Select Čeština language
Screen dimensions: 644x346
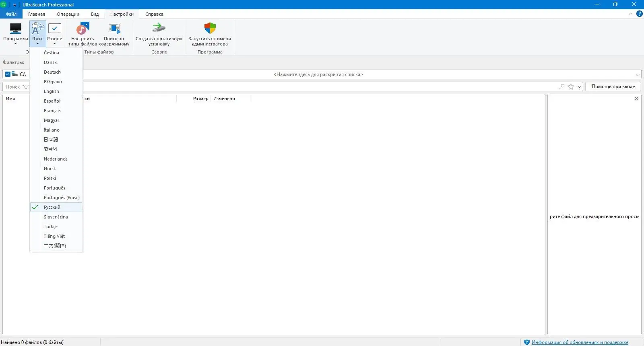[56, 53]
